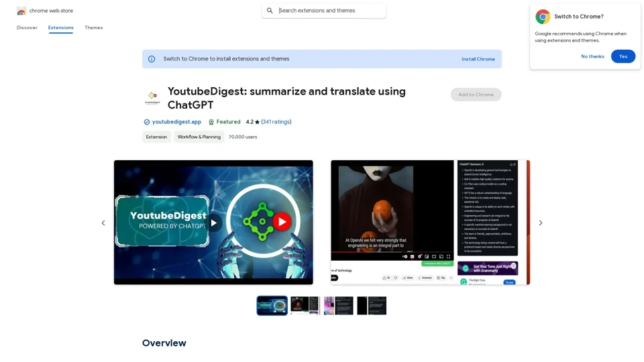644x362 pixels.
Task: Click the verified badge icon beside youtubedigest.app
Action: (x=147, y=122)
